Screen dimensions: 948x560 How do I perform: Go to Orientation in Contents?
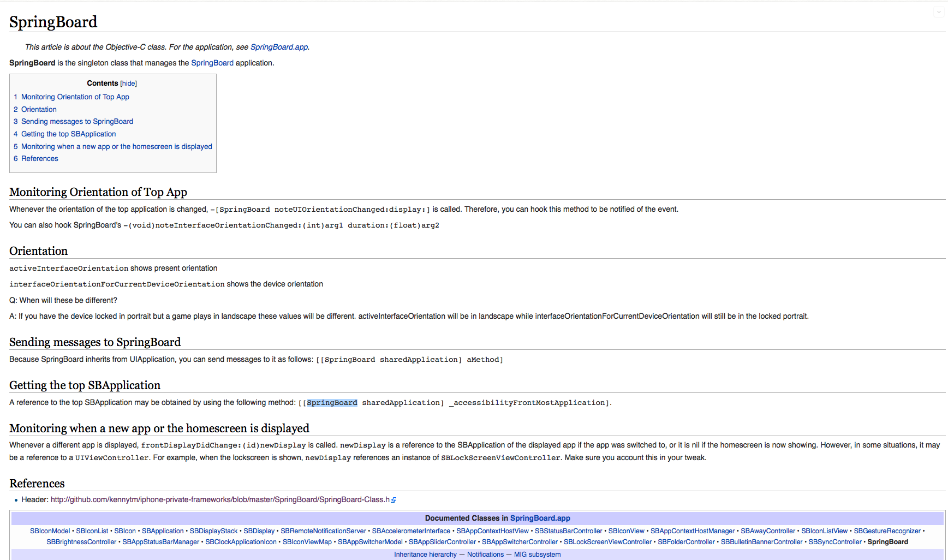(39, 109)
